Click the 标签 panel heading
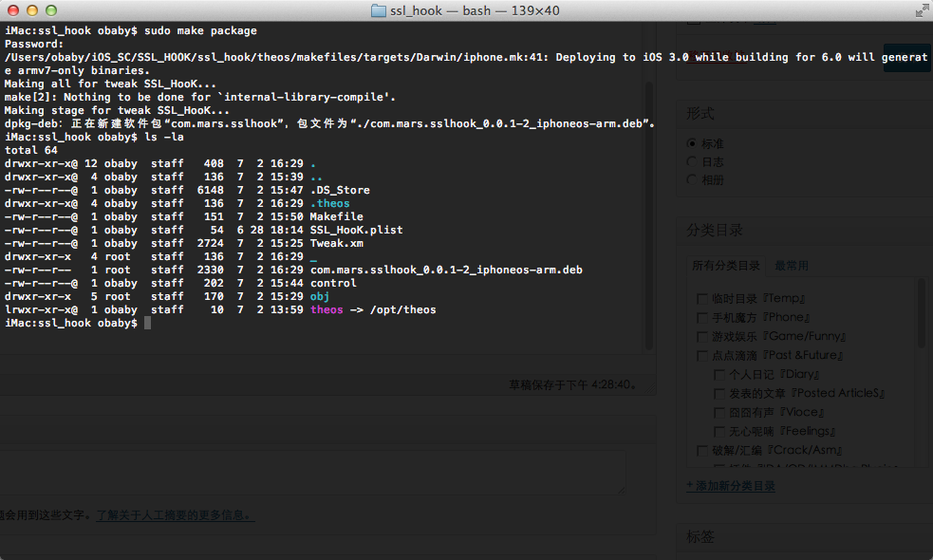The width and height of the screenshot is (933, 560). pyautogui.click(x=700, y=537)
